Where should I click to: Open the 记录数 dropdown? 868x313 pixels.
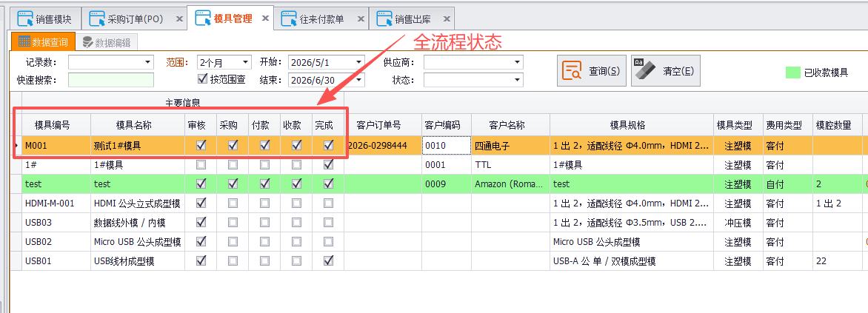click(x=148, y=62)
